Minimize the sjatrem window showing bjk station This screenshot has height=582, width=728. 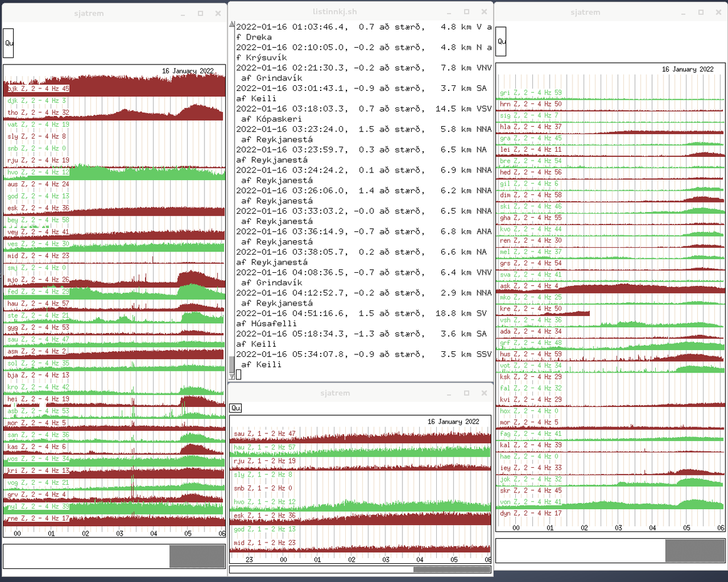click(183, 13)
